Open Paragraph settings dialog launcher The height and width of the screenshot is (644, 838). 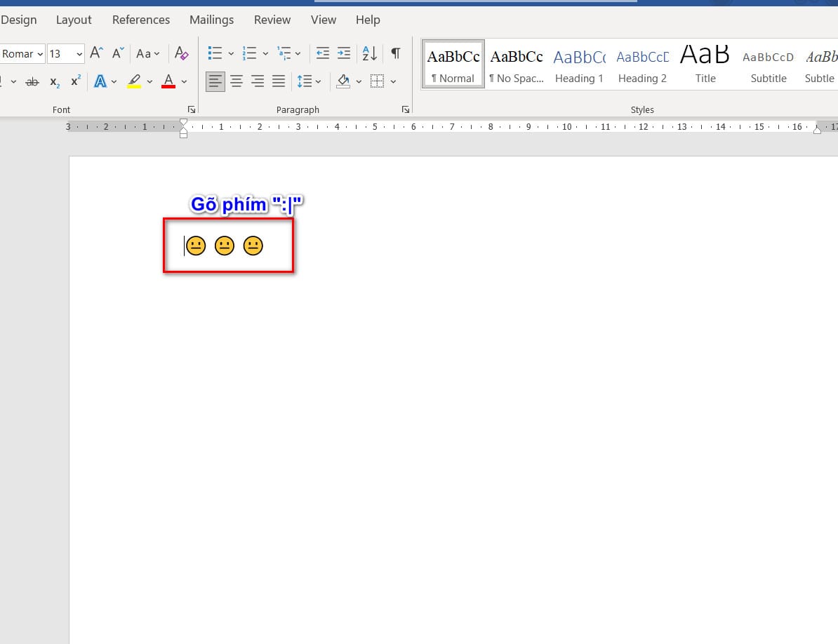(x=405, y=110)
